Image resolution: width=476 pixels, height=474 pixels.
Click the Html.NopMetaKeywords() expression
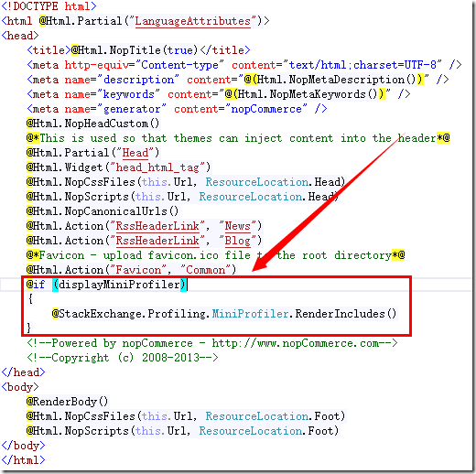point(308,94)
